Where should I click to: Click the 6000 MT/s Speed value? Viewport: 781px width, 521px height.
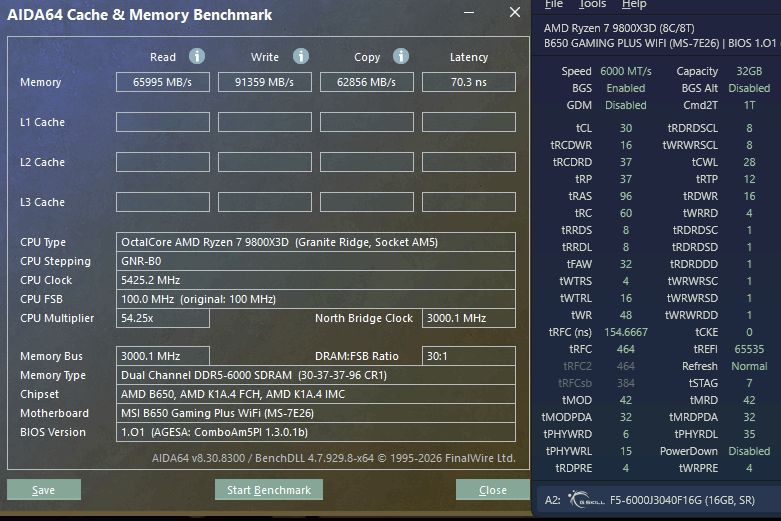[626, 71]
